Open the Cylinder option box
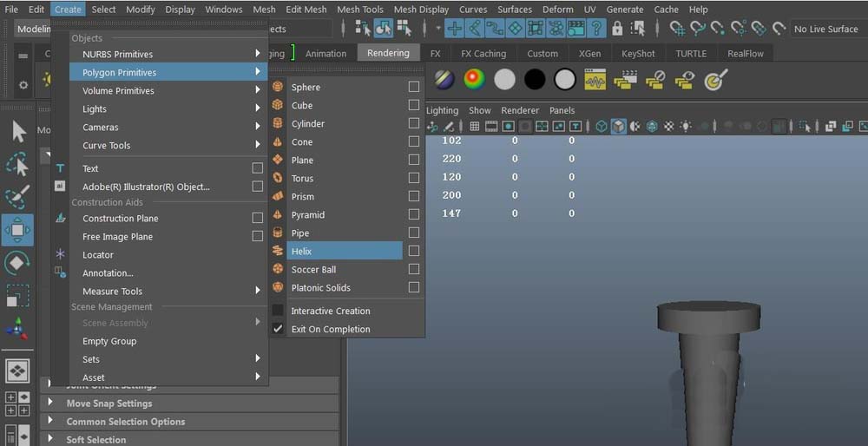Screen dimensions: 868x446 click(x=413, y=123)
